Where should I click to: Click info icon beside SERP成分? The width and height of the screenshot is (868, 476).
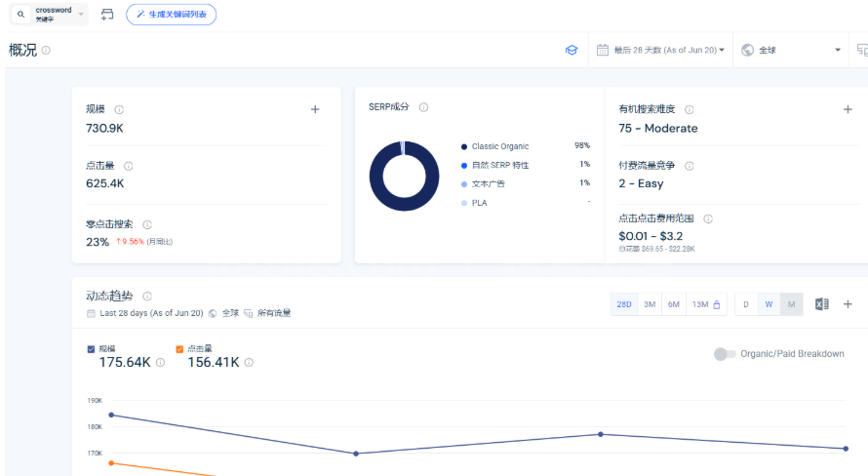coord(423,107)
